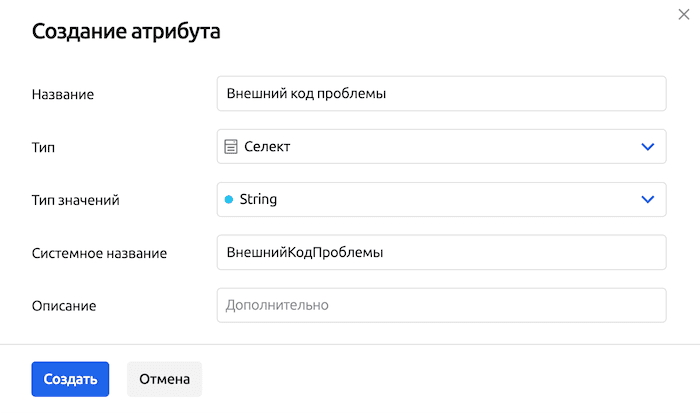Click the list icon in Тип field
The image size is (700, 413).
pos(231,147)
